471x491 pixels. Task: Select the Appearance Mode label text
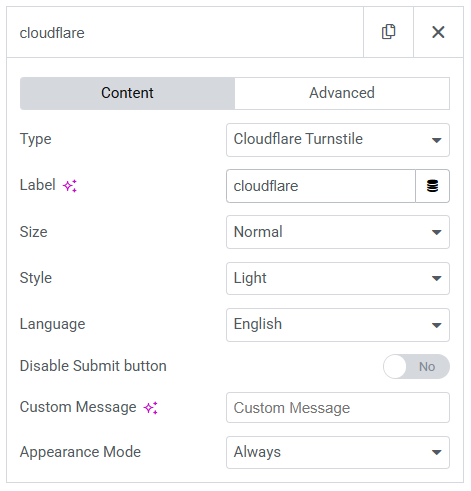pyautogui.click(x=80, y=452)
